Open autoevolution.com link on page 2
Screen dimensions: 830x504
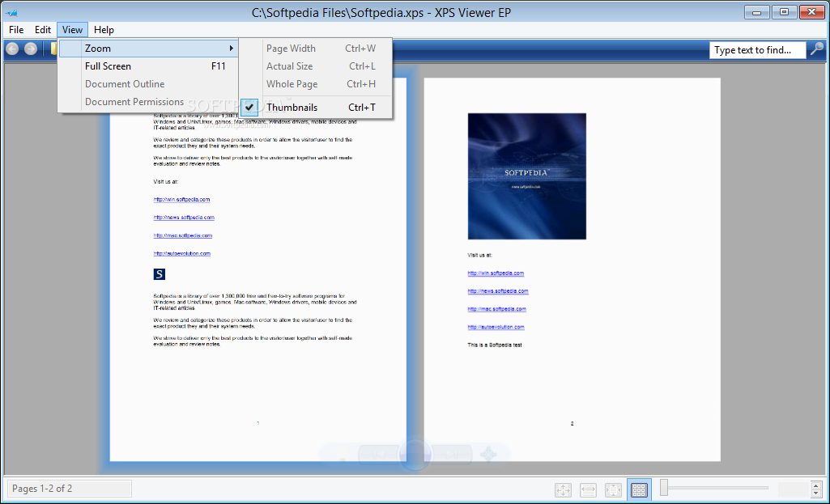496,327
